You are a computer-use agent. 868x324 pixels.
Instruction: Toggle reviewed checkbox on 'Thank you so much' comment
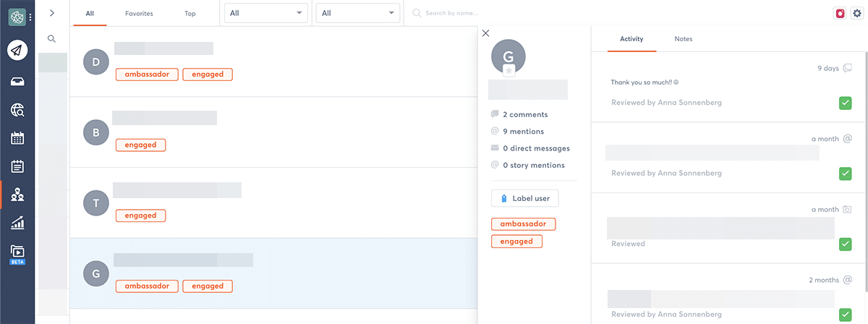(x=845, y=103)
